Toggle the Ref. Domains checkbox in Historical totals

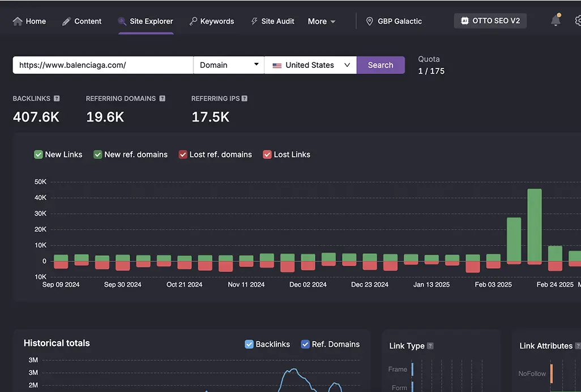coord(305,344)
